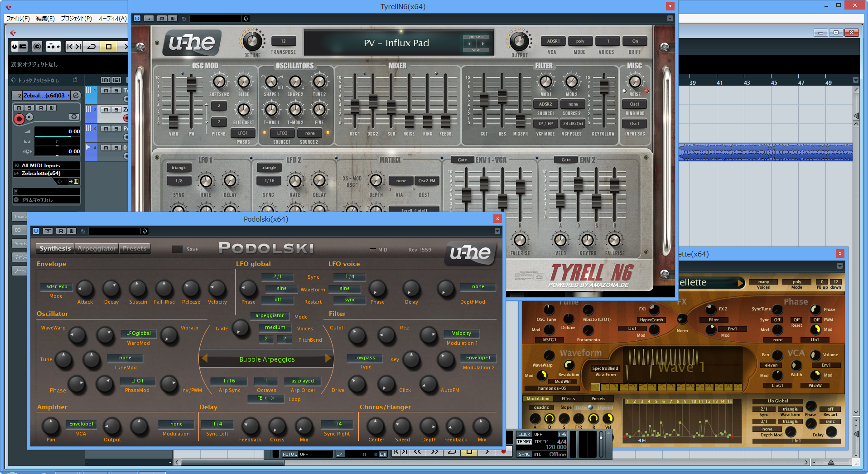Open TyrellN6 preset selector arrow in header

246,19
